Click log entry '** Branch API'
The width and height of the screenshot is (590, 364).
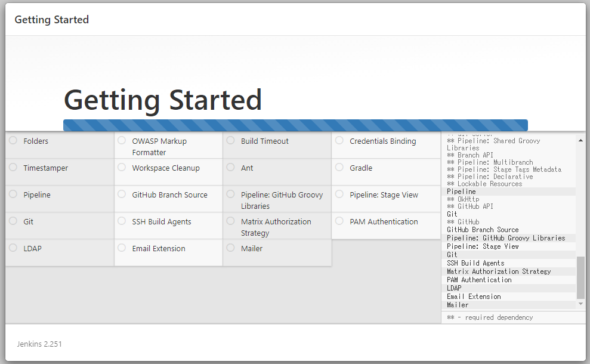click(470, 155)
